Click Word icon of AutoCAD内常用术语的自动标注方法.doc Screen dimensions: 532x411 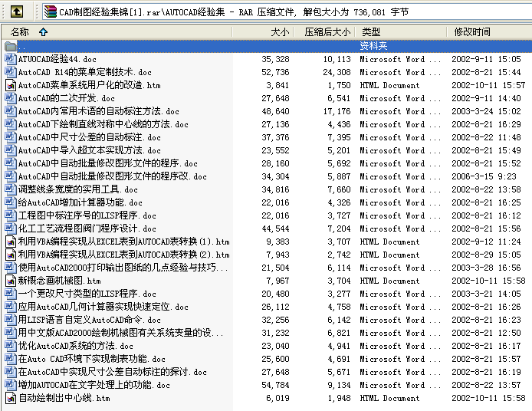coord(11,111)
